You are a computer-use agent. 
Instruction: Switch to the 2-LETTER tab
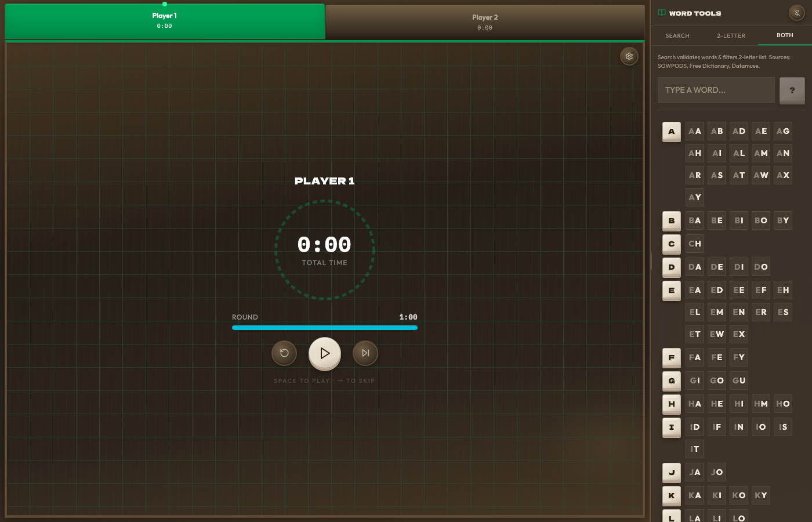730,35
